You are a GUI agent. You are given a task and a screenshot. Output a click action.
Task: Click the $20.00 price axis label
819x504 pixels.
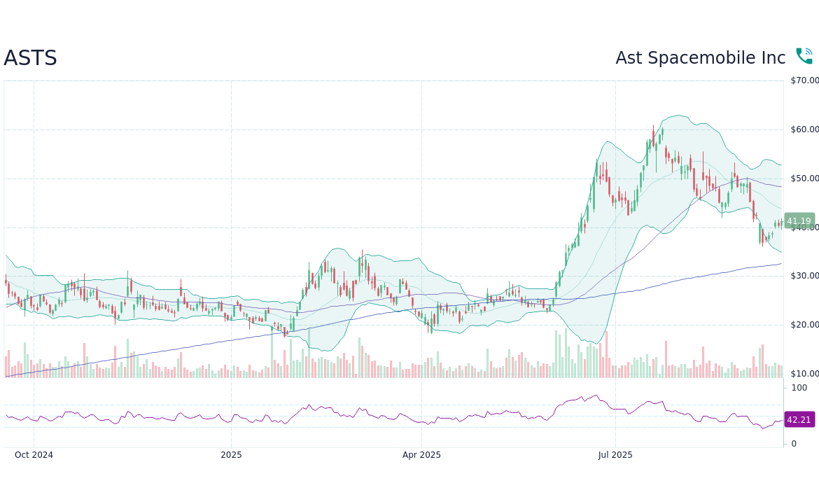pos(804,325)
